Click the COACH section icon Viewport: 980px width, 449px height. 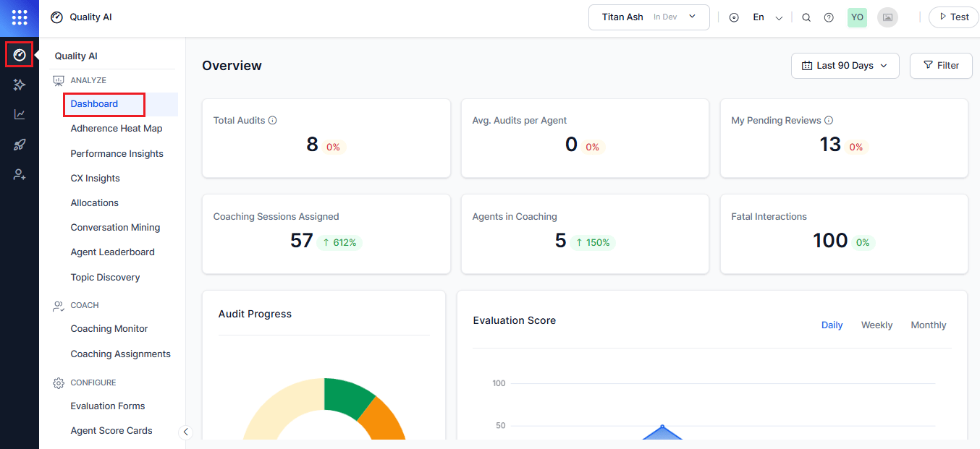coord(59,306)
